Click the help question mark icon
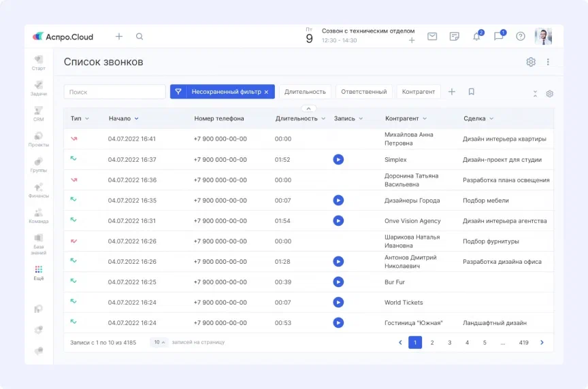The width and height of the screenshot is (588, 389). pos(521,37)
